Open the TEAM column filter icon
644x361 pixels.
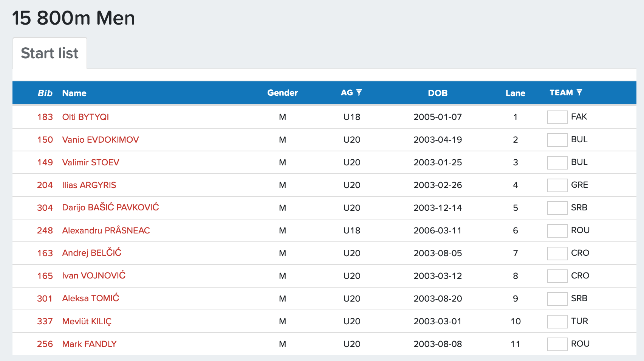(x=579, y=93)
